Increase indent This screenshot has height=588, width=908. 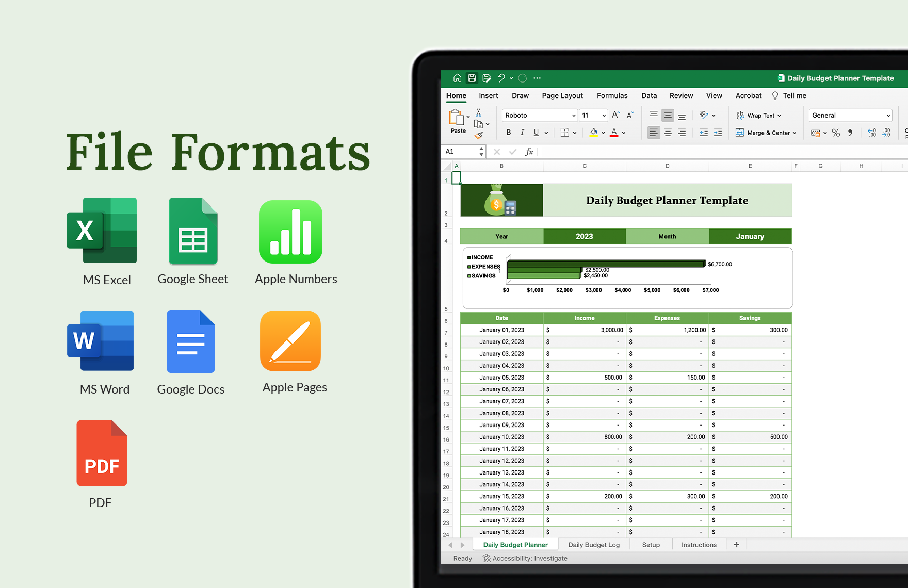[718, 133]
